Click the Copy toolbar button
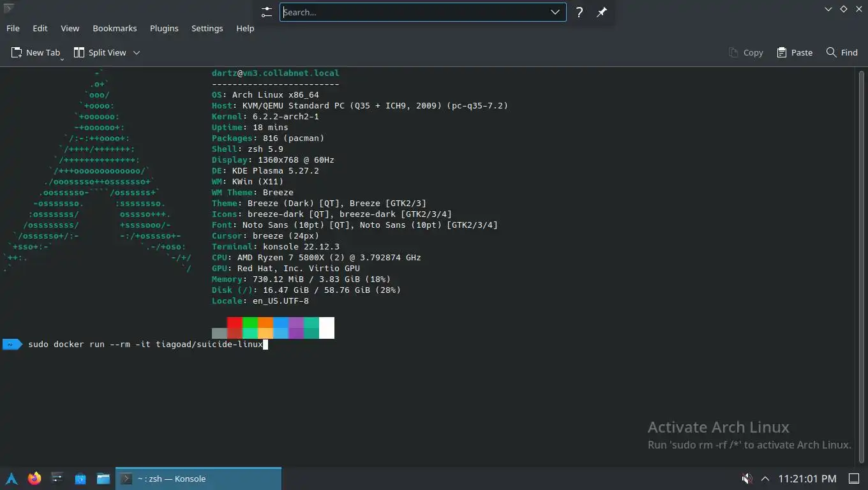Image resolution: width=868 pixels, height=490 pixels. point(746,52)
